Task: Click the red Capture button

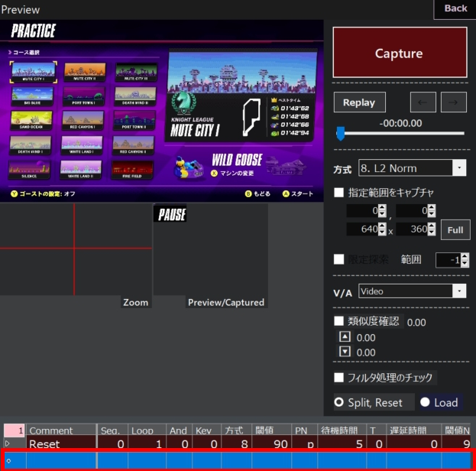Action: [400, 52]
